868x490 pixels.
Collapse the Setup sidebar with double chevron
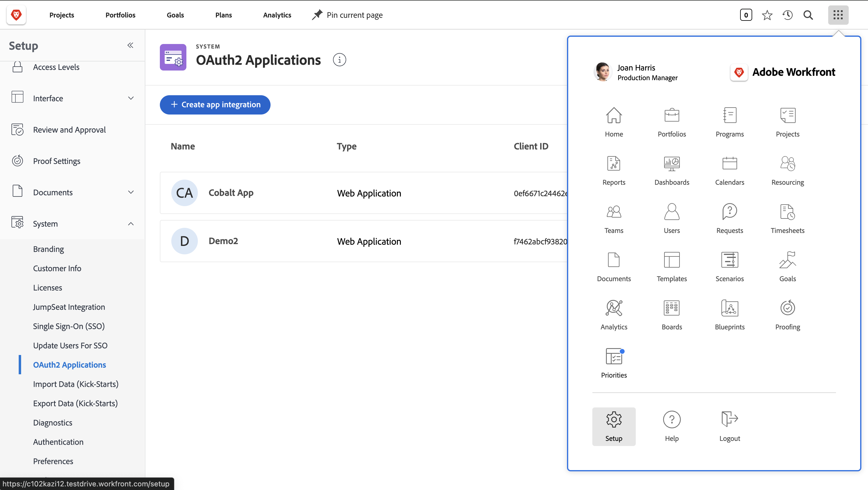[x=130, y=45]
